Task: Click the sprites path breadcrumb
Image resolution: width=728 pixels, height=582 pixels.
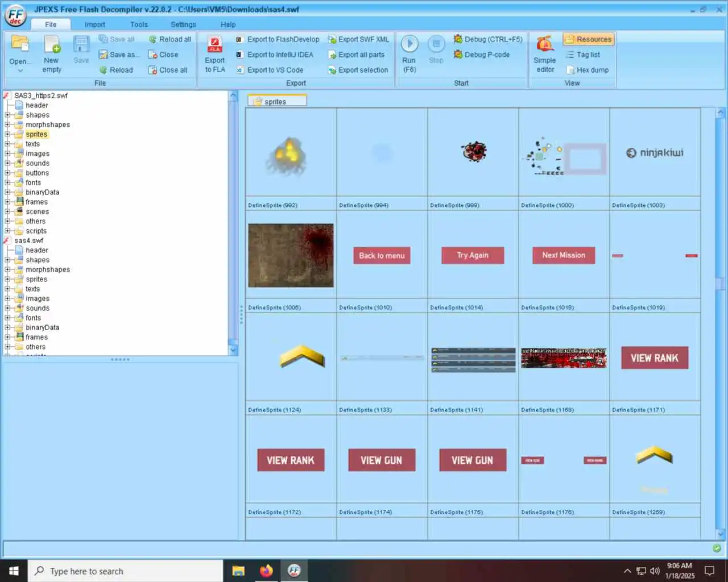Action: click(x=277, y=101)
